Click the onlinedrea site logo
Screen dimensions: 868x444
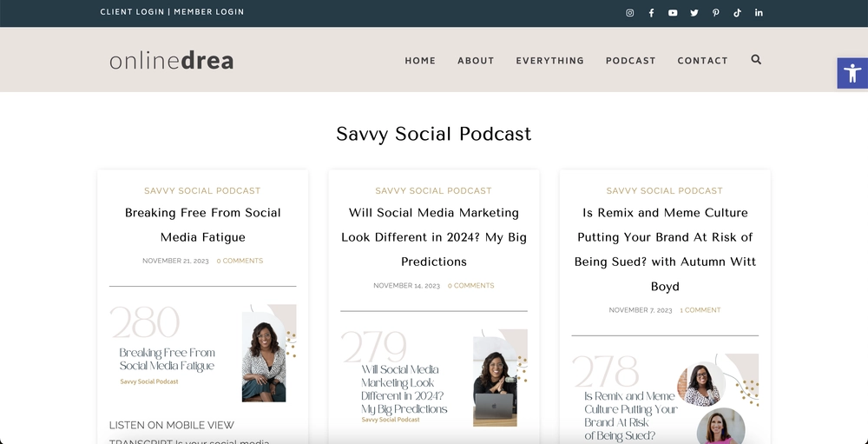tap(171, 61)
